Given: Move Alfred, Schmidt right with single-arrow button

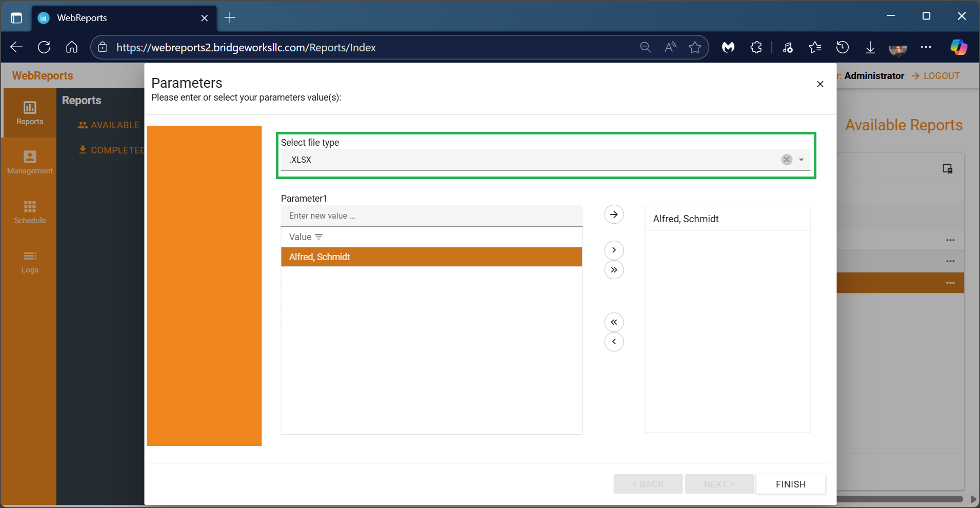Looking at the screenshot, I should point(614,250).
